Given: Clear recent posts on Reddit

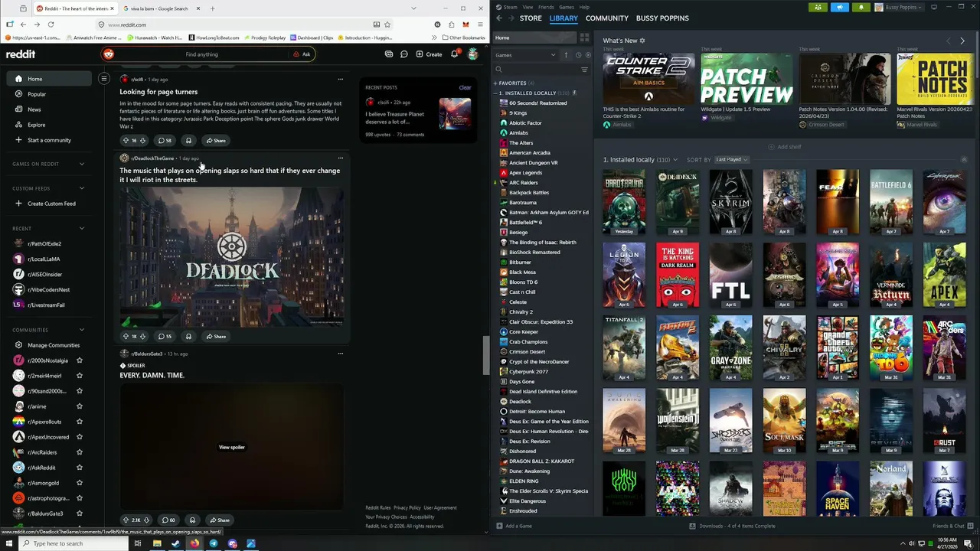Looking at the screenshot, I should pos(465,87).
